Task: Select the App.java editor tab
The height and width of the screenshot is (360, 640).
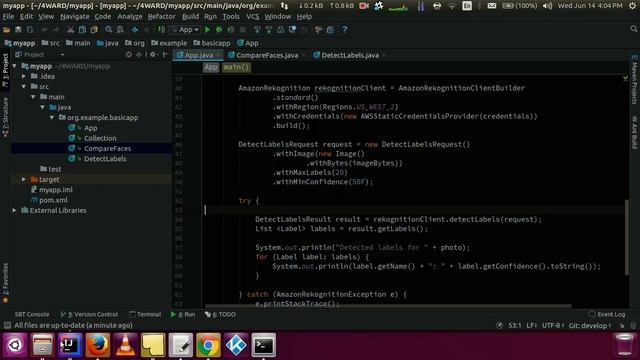Action: pyautogui.click(x=198, y=55)
